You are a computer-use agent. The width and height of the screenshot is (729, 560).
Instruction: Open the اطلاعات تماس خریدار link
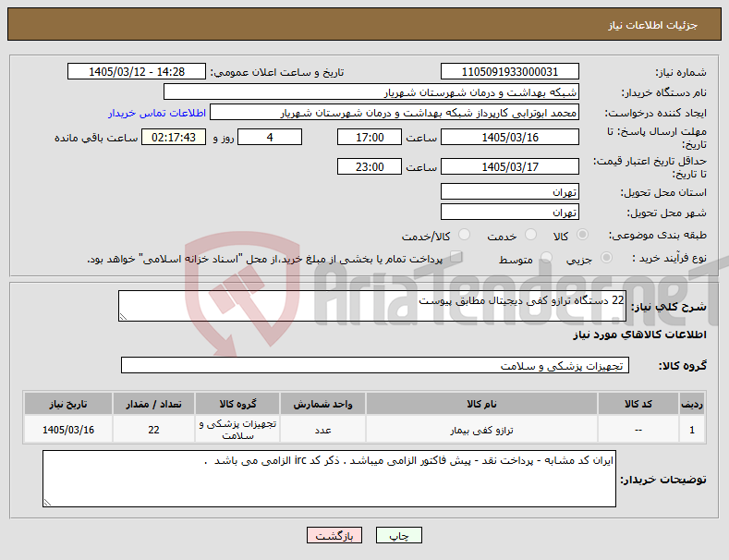pyautogui.click(x=157, y=113)
